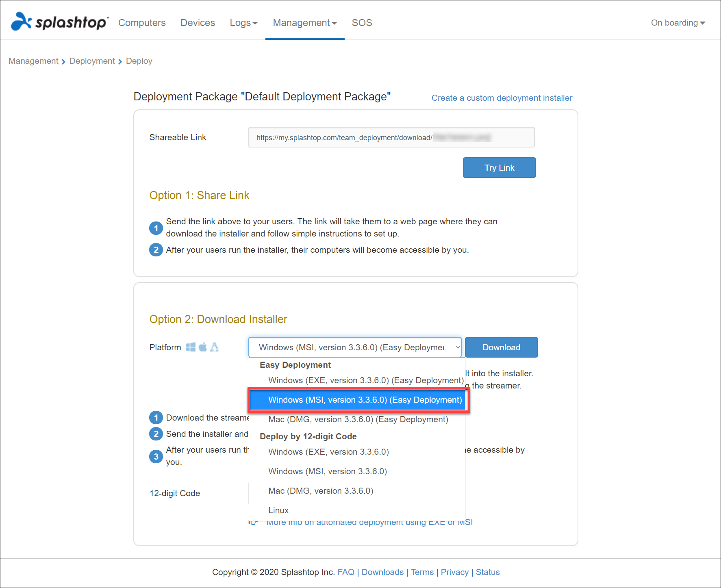Image resolution: width=721 pixels, height=588 pixels.
Task: Click step 1 badge under Option 1
Action: (x=156, y=228)
